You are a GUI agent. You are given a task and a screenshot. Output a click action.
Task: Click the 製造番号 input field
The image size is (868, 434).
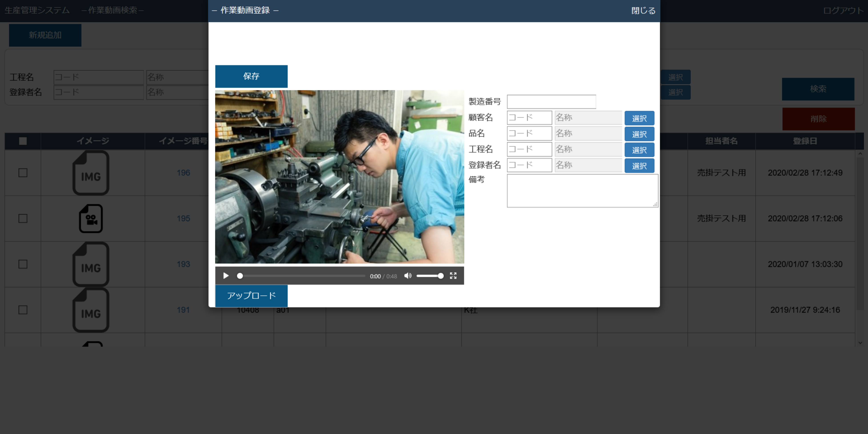tap(551, 102)
